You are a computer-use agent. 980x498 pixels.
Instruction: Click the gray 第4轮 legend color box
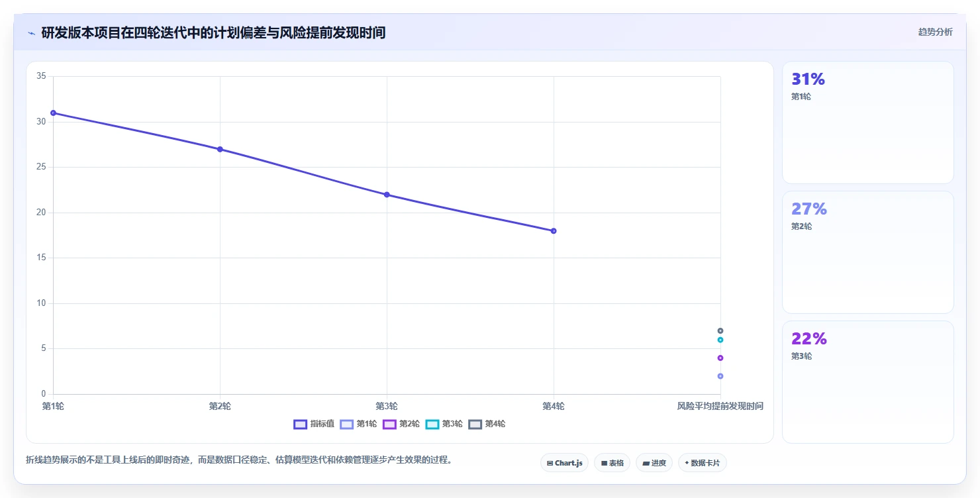coord(475,424)
